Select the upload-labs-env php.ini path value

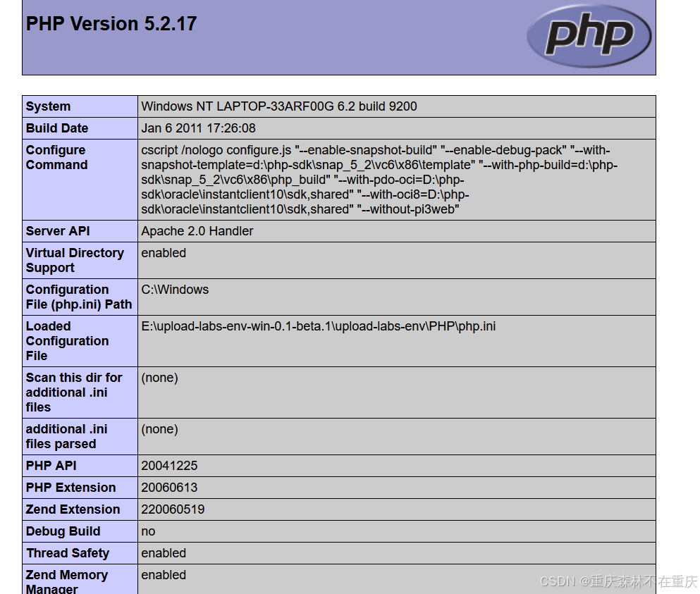319,326
